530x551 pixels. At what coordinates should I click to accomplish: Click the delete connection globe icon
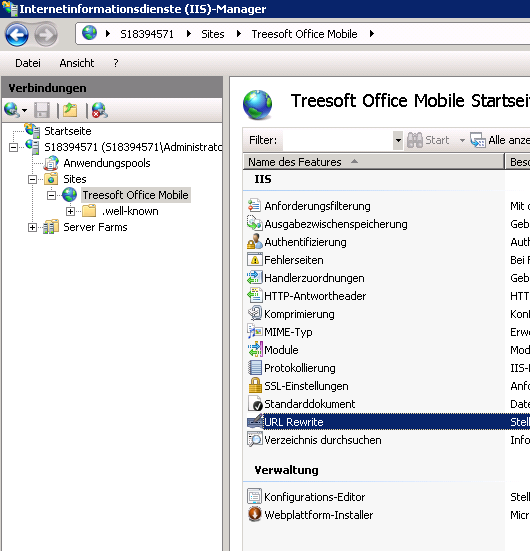click(100, 110)
